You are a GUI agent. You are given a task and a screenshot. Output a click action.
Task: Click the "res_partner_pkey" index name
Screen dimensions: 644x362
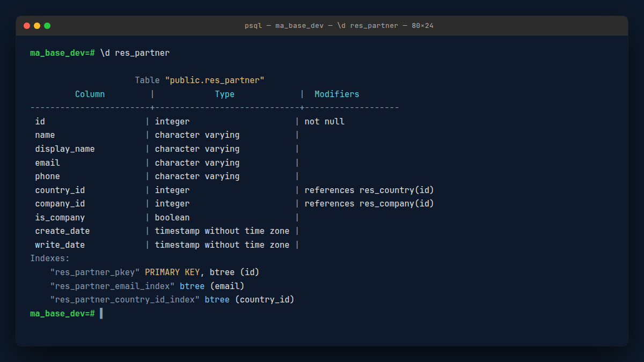pyautogui.click(x=95, y=272)
